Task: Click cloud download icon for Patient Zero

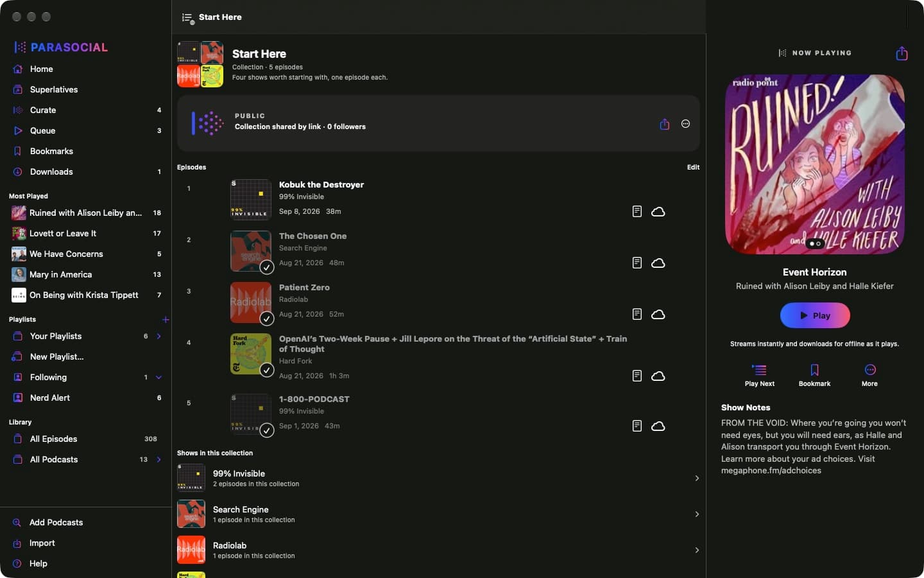Action: coord(658,314)
